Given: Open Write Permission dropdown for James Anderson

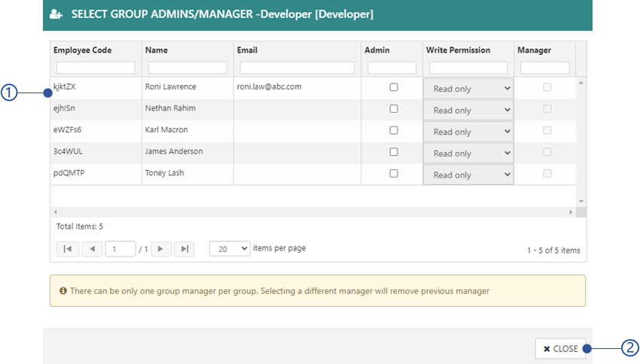Looking at the screenshot, I should point(468,153).
